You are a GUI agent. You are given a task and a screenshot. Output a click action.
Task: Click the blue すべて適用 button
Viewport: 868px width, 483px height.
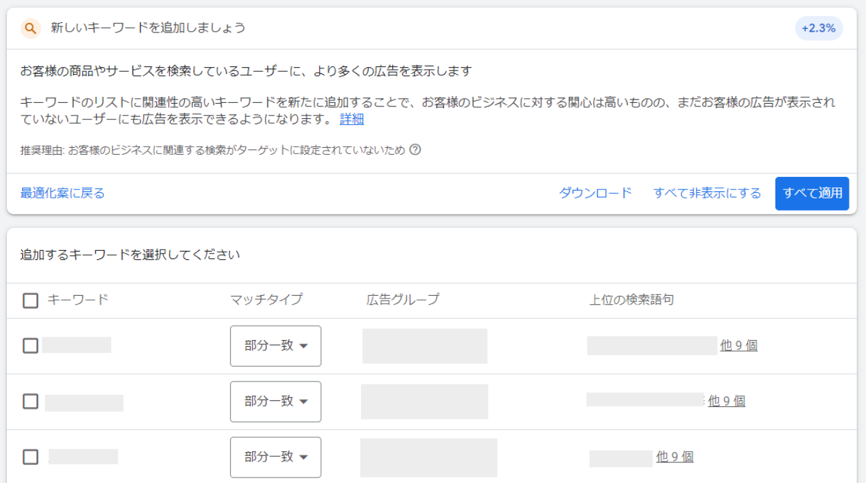click(812, 193)
